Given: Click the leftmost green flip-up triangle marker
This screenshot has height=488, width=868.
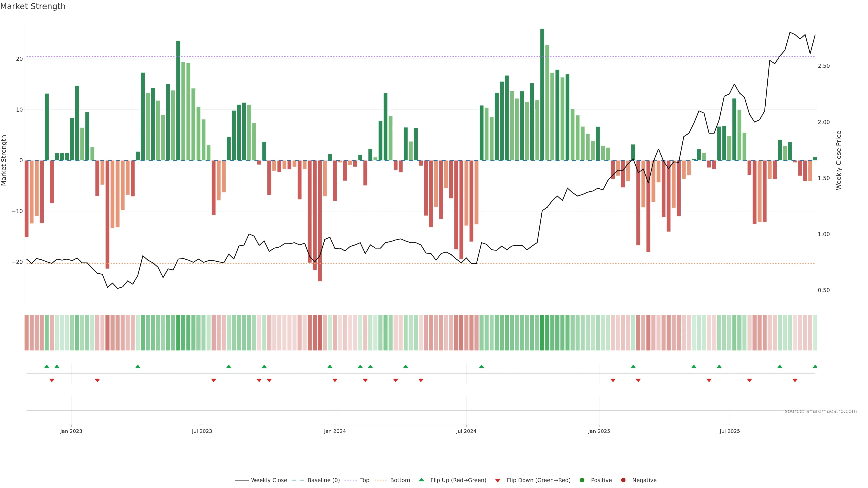Looking at the screenshot, I should click(x=47, y=366).
